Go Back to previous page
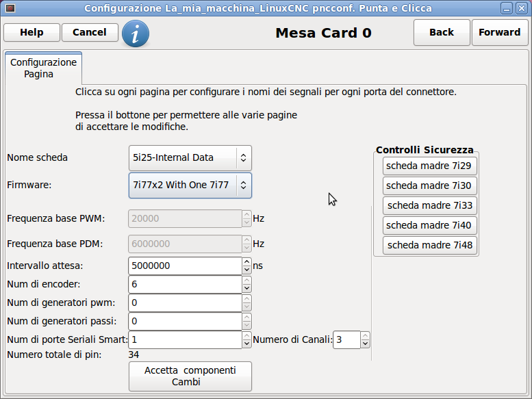Image resolution: width=532 pixels, height=399 pixels. (x=442, y=33)
